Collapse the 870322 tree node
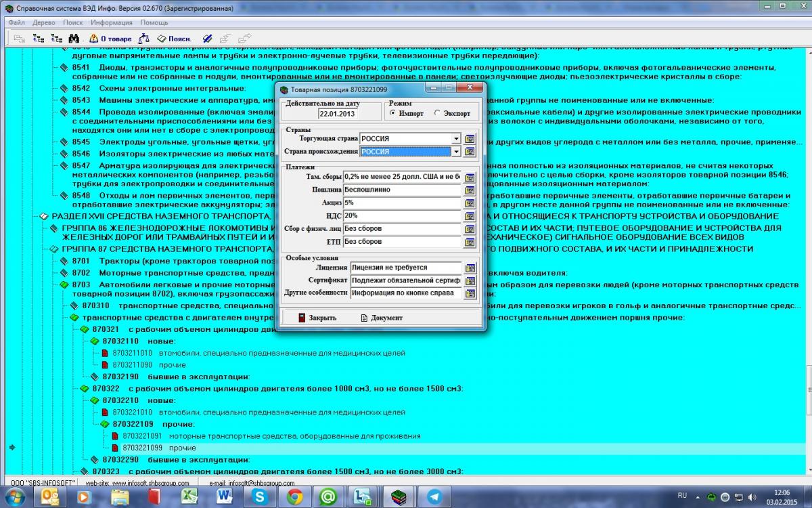The image size is (812, 508). point(84,389)
